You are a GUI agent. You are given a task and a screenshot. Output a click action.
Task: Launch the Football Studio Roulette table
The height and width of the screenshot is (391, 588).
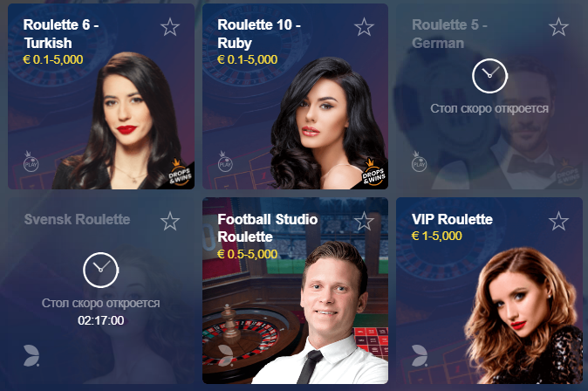pyautogui.click(x=295, y=291)
